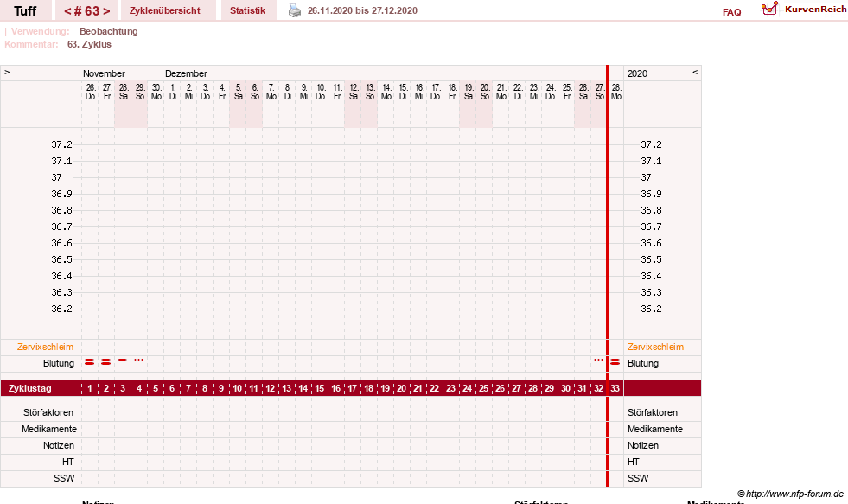Click the 2020 year label
The height and width of the screenshot is (504, 848).
(x=637, y=73)
